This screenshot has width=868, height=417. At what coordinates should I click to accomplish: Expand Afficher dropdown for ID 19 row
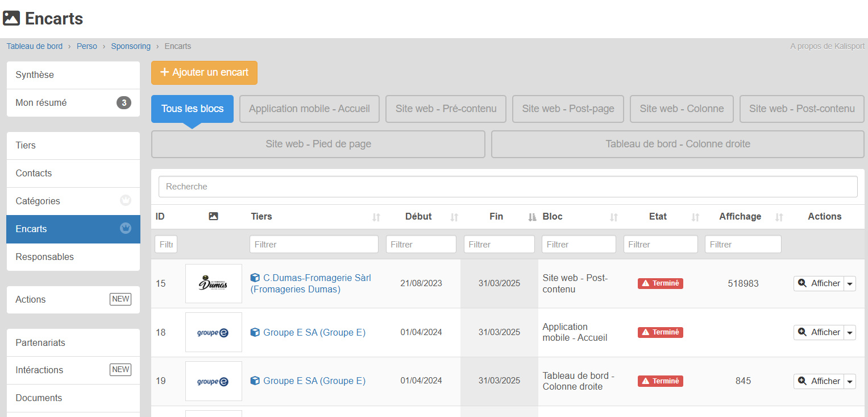(x=850, y=381)
